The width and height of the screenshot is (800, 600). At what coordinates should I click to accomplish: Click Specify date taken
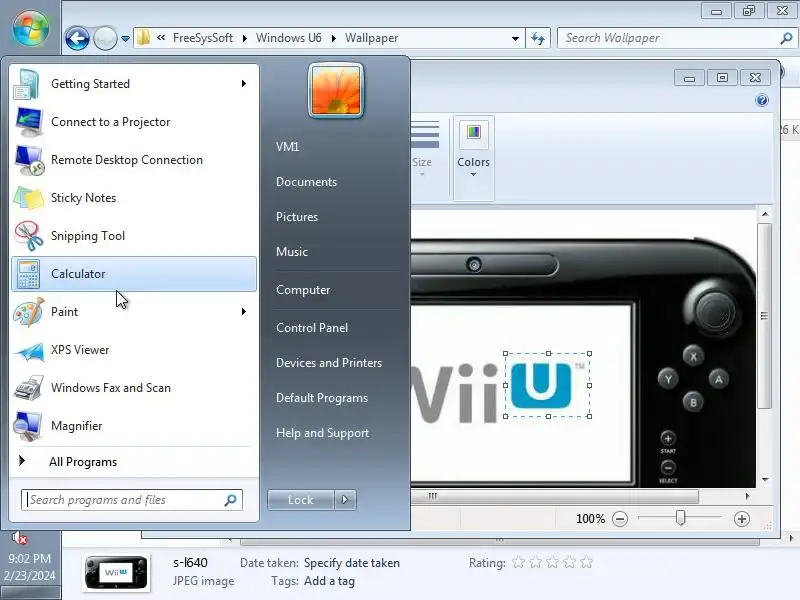352,563
